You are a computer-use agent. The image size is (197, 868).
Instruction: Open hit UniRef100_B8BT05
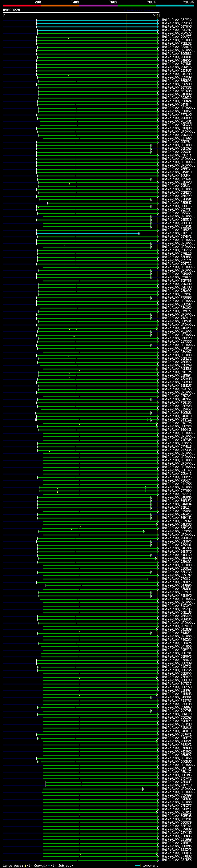176,528
